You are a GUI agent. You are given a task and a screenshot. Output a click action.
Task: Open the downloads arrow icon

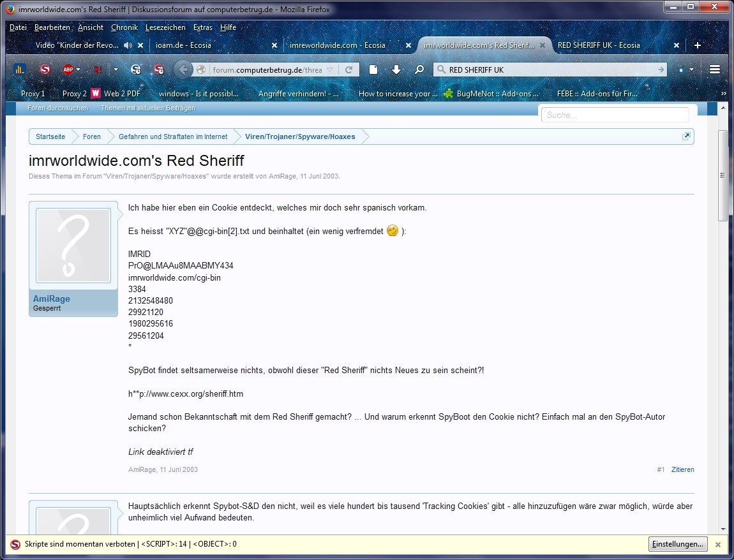point(396,70)
